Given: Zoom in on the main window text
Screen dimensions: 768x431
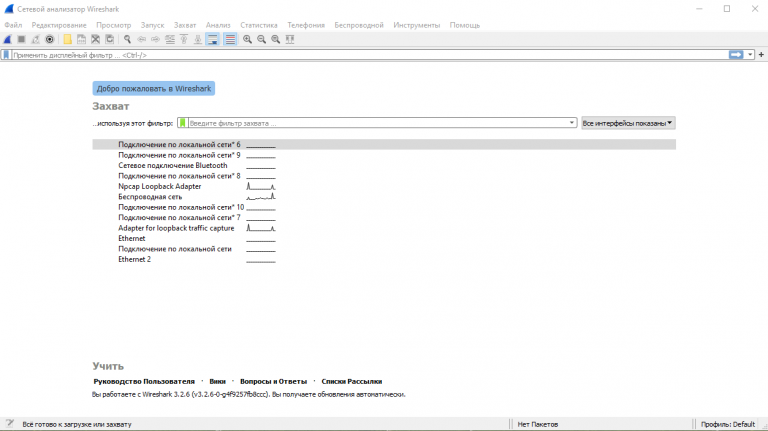Looking at the screenshot, I should coord(247,39).
